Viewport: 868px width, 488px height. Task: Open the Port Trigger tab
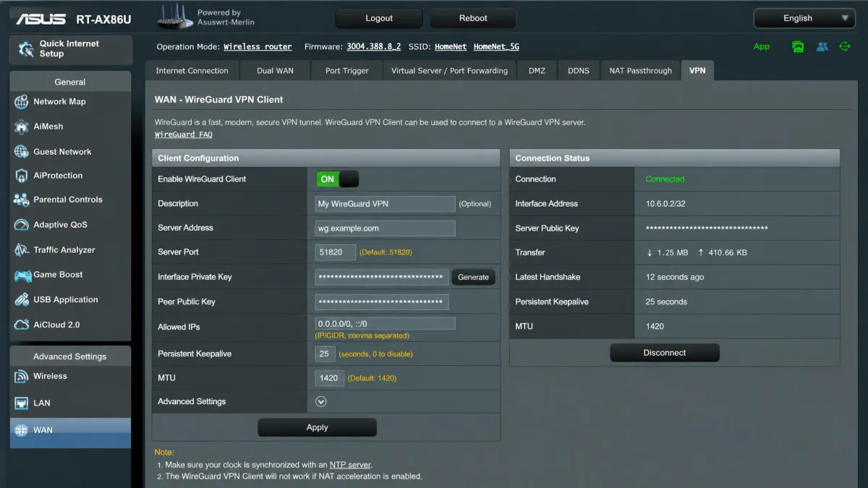pos(347,71)
